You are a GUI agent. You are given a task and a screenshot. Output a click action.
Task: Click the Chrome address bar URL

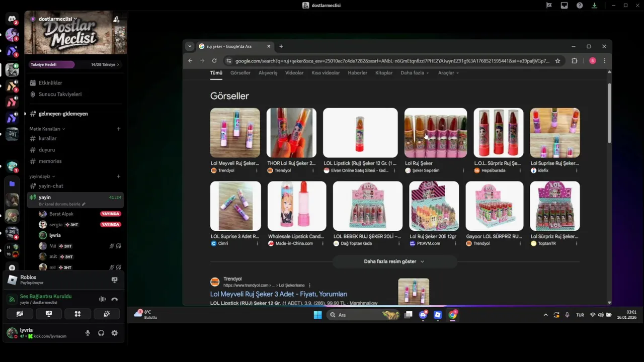click(392, 61)
